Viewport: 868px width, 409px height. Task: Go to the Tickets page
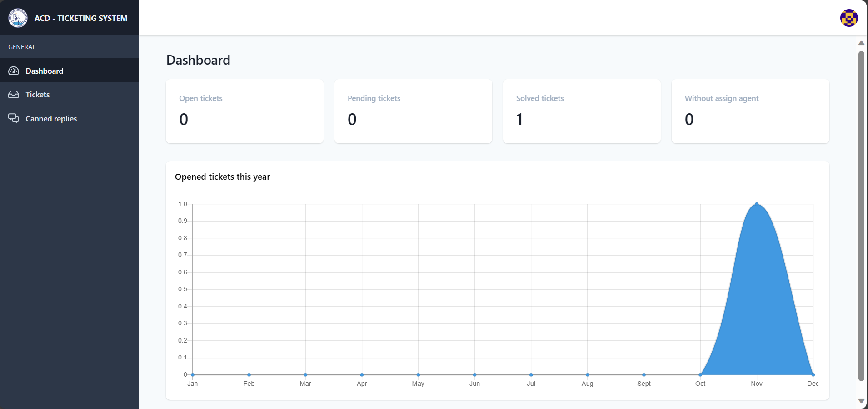[x=38, y=95]
